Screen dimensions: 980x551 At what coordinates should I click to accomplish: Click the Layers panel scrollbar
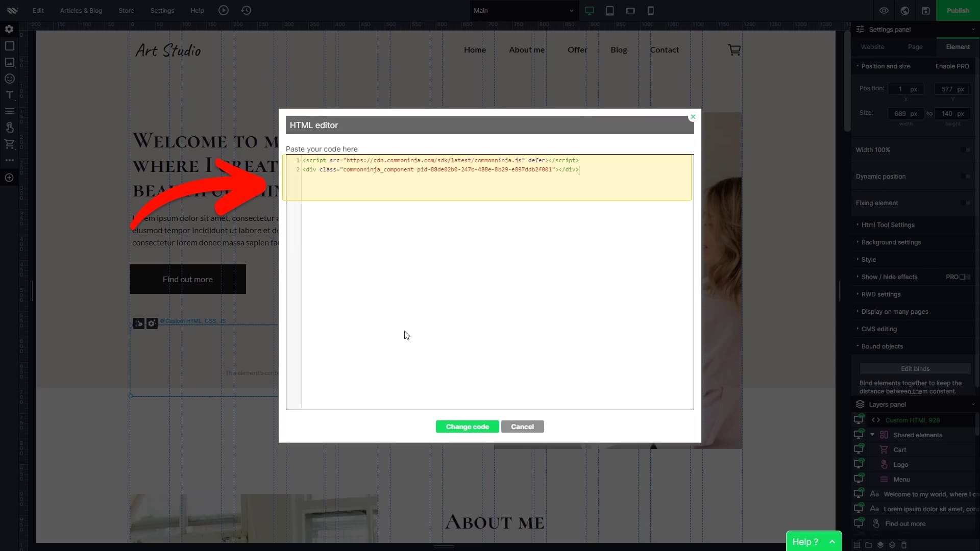click(x=977, y=423)
